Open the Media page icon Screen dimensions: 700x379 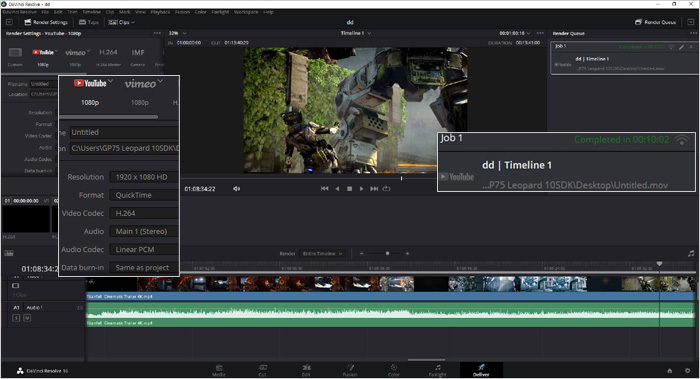click(219, 370)
